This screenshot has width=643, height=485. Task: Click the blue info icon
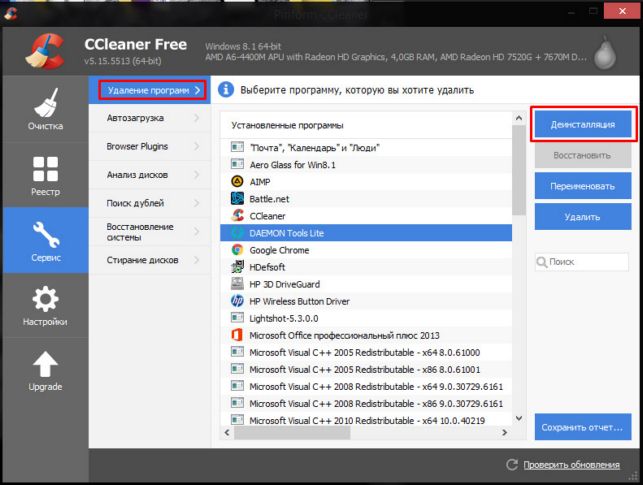[x=226, y=89]
